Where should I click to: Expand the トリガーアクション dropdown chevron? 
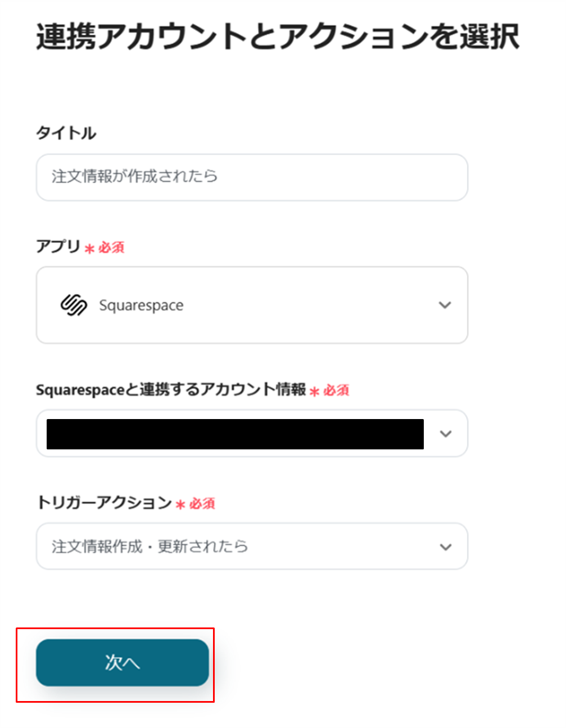[x=446, y=547]
